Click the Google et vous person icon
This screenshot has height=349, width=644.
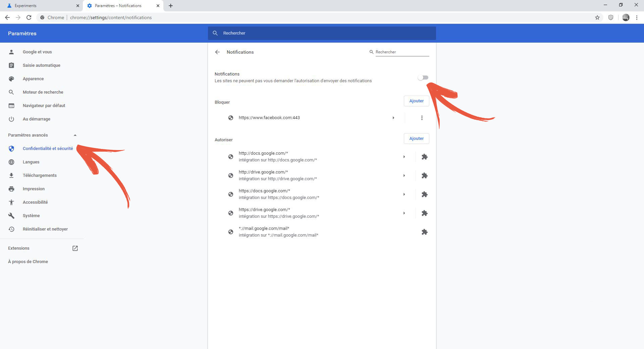click(x=11, y=52)
